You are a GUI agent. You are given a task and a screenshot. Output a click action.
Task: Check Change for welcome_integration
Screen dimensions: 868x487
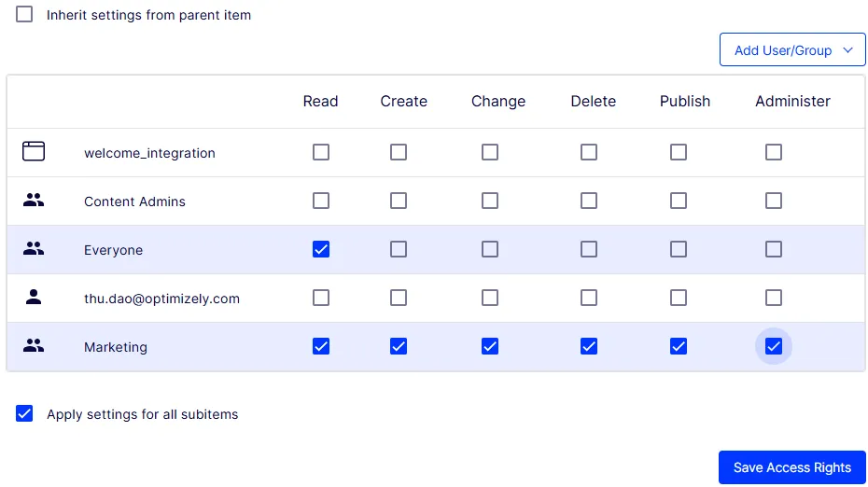pos(490,152)
